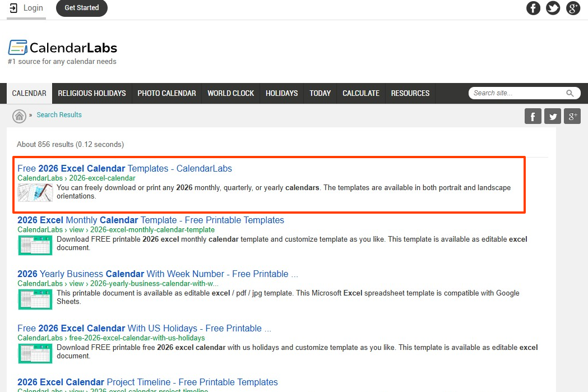Click 2026-yearly-business-calendar URL text

click(x=118, y=284)
